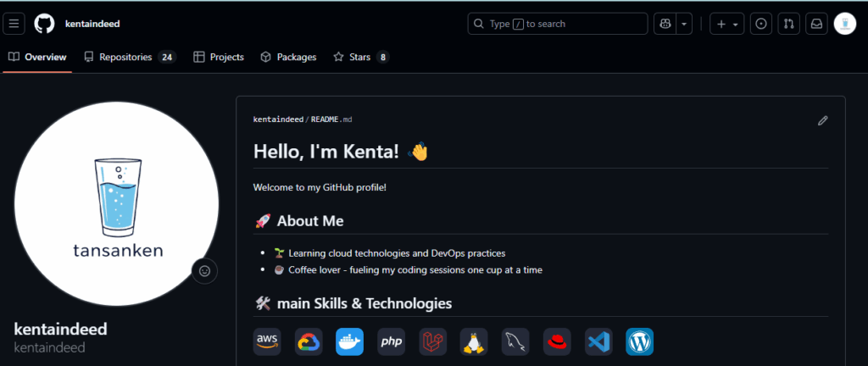
Task: Click the Laravel skill icon
Action: click(432, 341)
